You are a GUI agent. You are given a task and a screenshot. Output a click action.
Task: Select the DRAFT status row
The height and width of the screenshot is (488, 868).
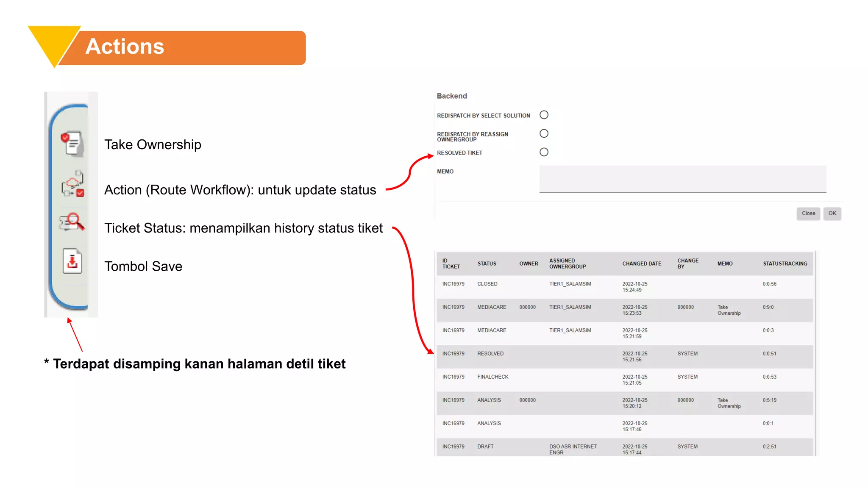pyautogui.click(x=485, y=446)
